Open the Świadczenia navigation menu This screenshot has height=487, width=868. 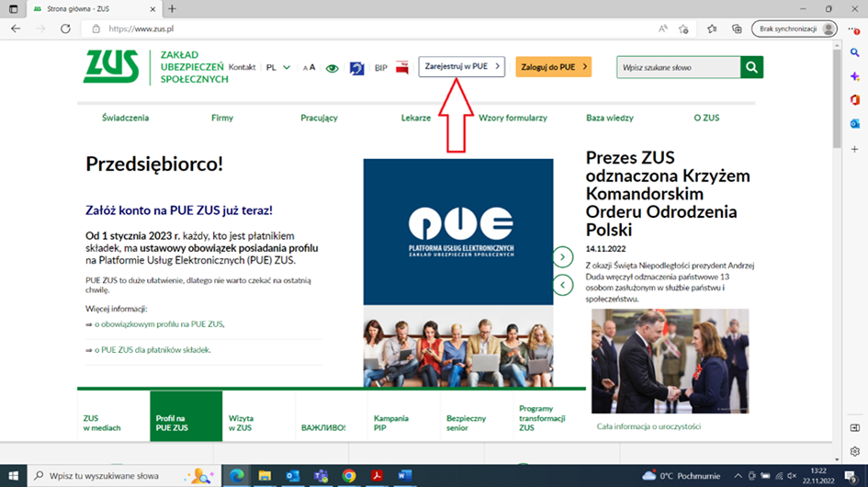126,118
